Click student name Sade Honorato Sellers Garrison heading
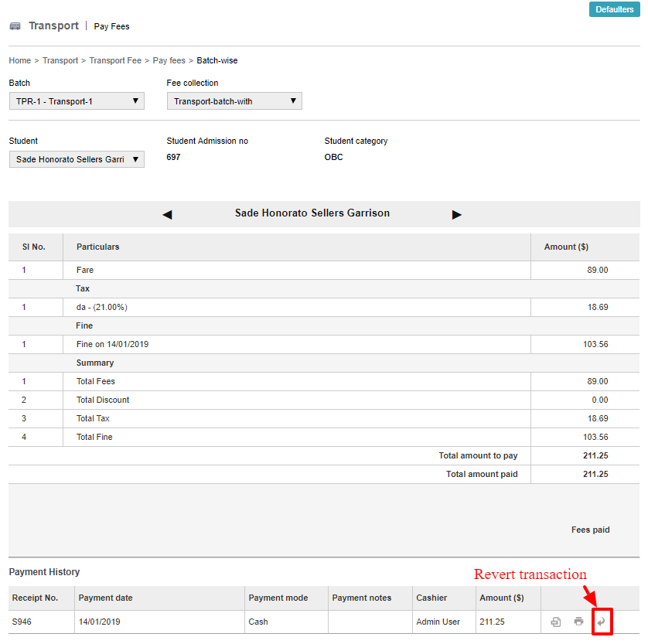Screen dimensions: 648x644 [312, 213]
